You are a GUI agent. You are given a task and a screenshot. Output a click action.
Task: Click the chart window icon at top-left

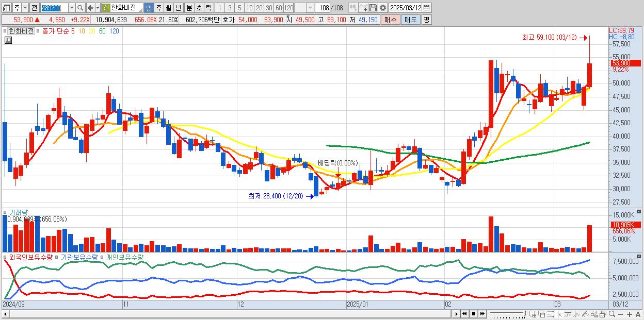6,8
